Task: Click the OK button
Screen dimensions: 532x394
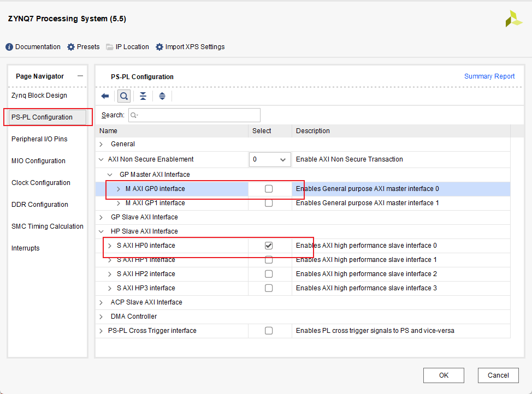Action: coord(444,375)
